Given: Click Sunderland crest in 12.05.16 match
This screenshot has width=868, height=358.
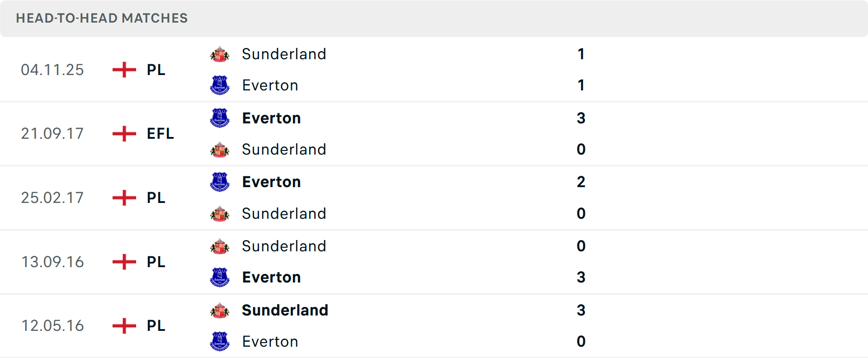Looking at the screenshot, I should [220, 311].
